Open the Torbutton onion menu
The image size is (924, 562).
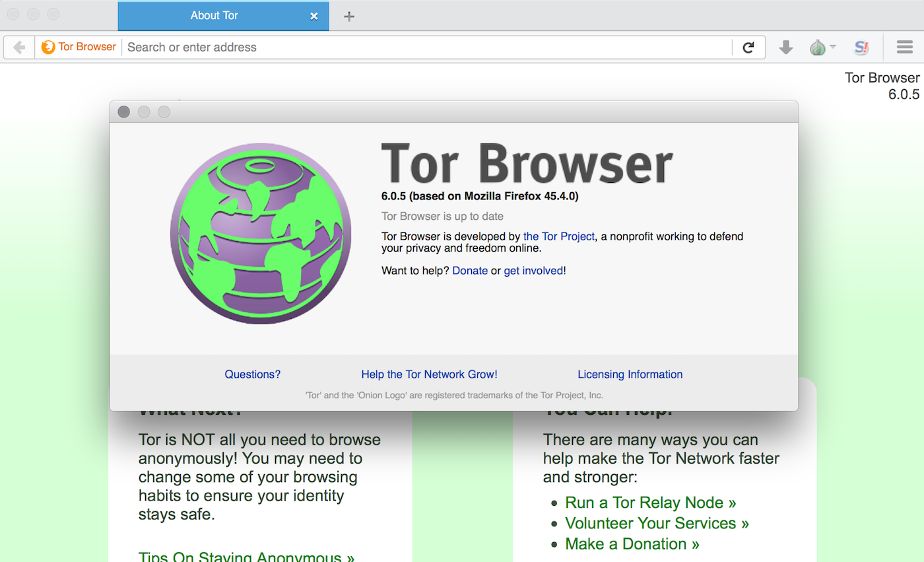822,48
